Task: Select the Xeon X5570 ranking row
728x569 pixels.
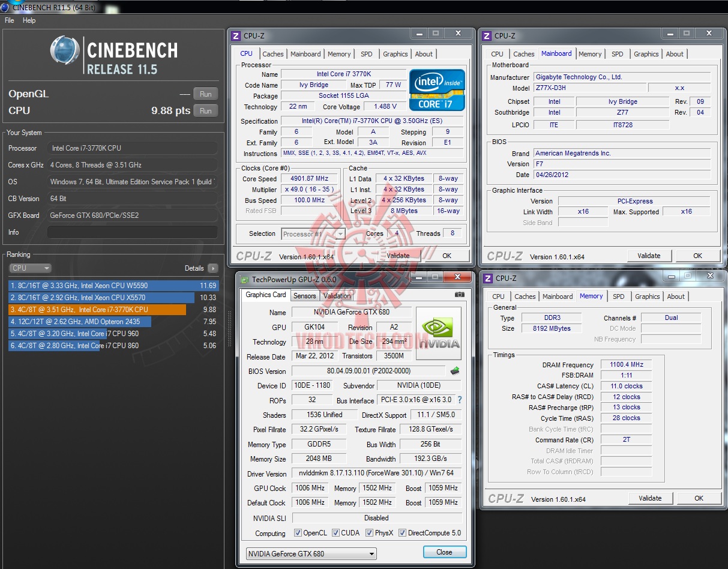Action: pos(113,298)
